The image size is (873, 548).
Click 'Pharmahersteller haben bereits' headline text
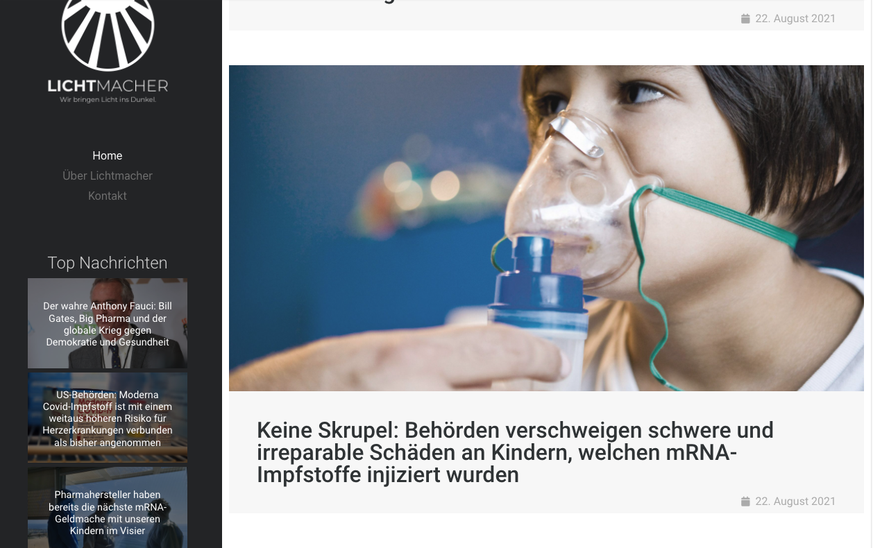pyautogui.click(x=107, y=513)
